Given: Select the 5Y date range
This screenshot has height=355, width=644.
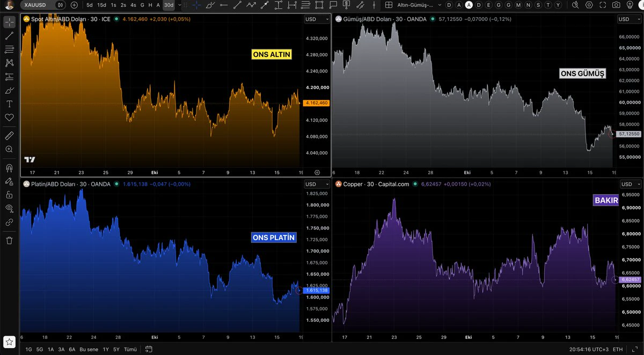Looking at the screenshot, I should 116,349.
